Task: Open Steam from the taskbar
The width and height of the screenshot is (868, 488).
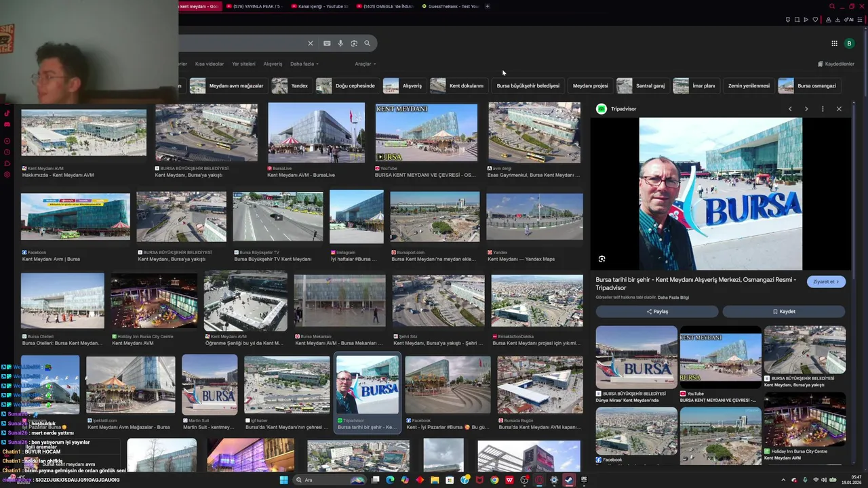Action: click(568, 480)
